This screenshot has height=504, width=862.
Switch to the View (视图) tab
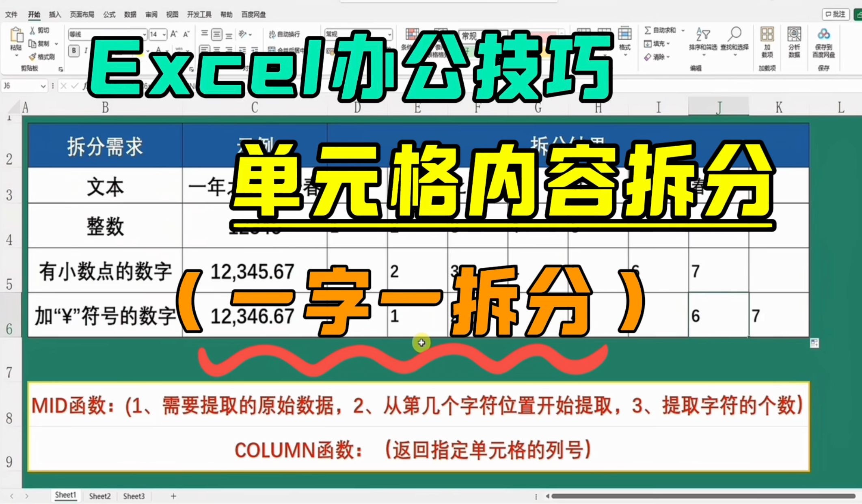click(x=172, y=15)
